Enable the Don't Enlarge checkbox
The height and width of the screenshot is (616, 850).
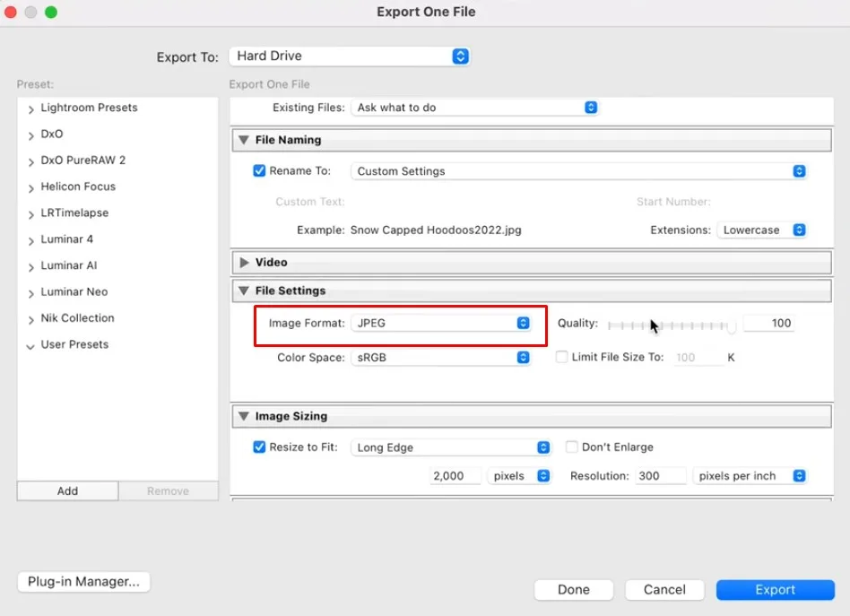point(571,447)
